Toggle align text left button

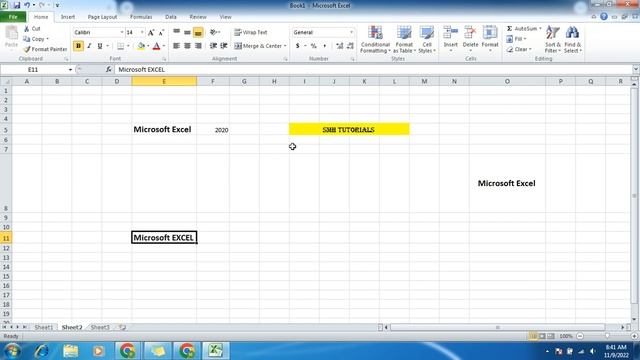coord(176,46)
